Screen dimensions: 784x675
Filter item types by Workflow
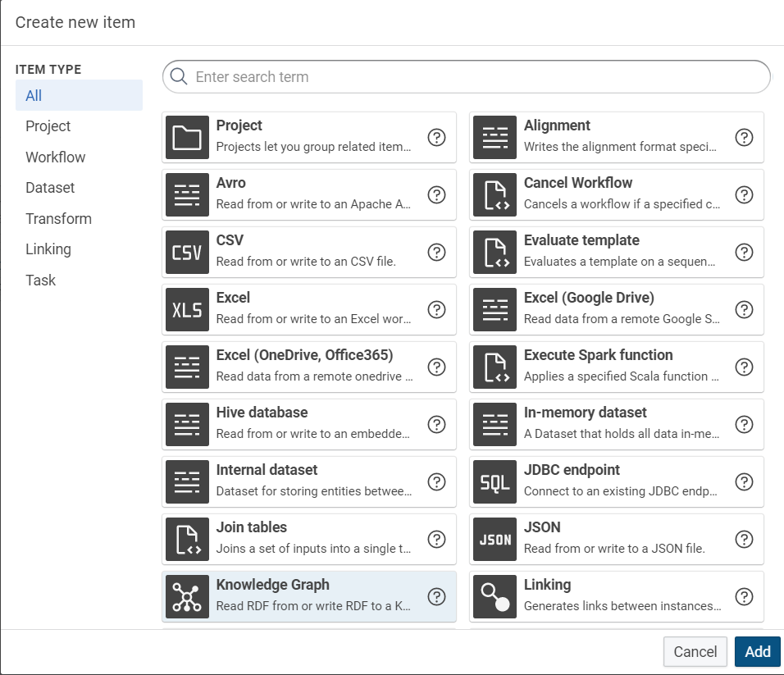point(55,157)
